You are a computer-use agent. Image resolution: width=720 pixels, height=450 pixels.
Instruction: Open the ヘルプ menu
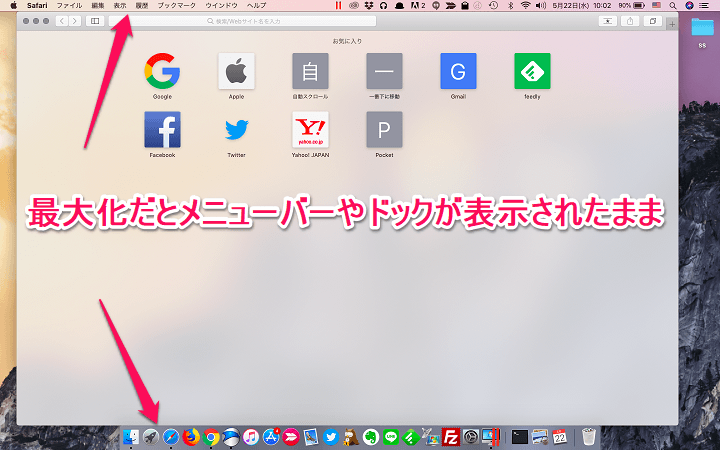256,6
